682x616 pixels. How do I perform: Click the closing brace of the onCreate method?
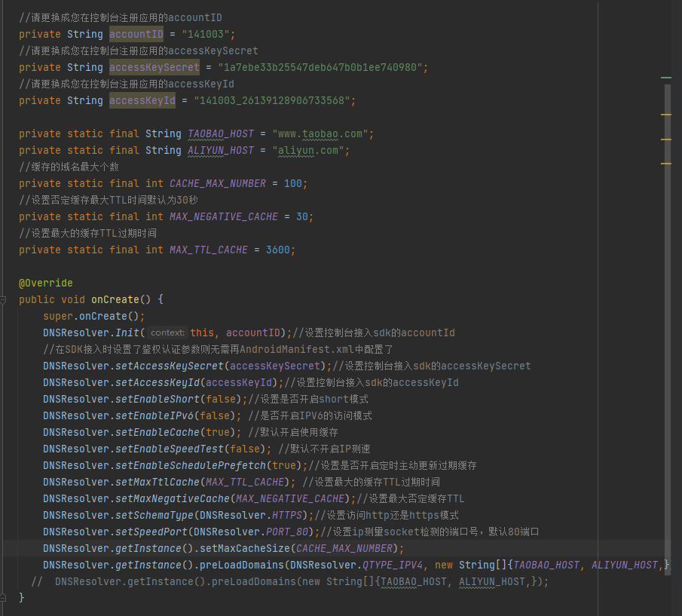point(21,598)
